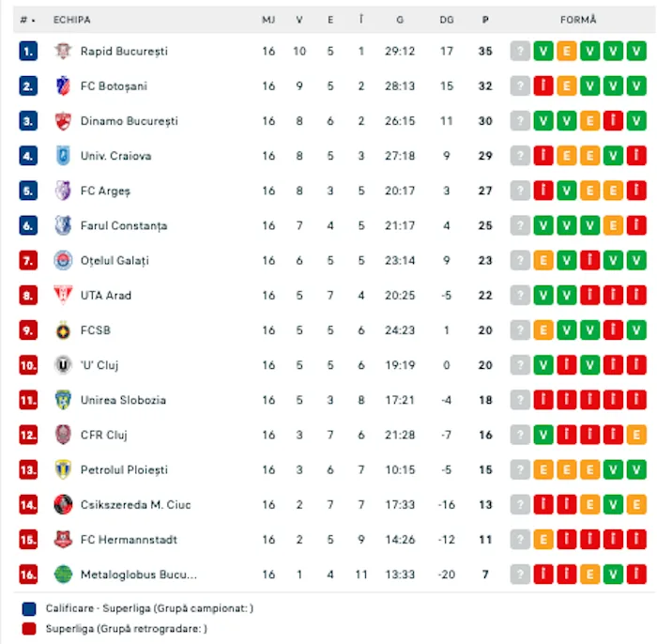Viewport: 657px width, 644px height.
Task: Click the Dinamo București club crest
Action: click(63, 120)
